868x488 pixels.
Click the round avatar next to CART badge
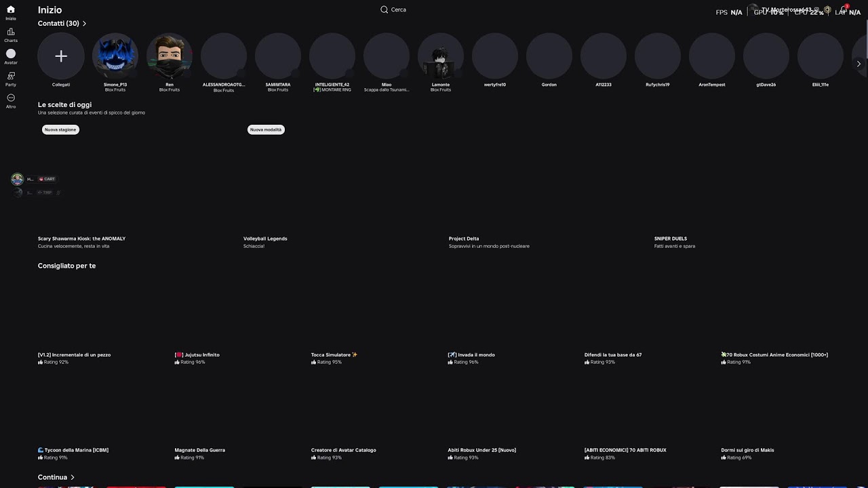(18, 179)
